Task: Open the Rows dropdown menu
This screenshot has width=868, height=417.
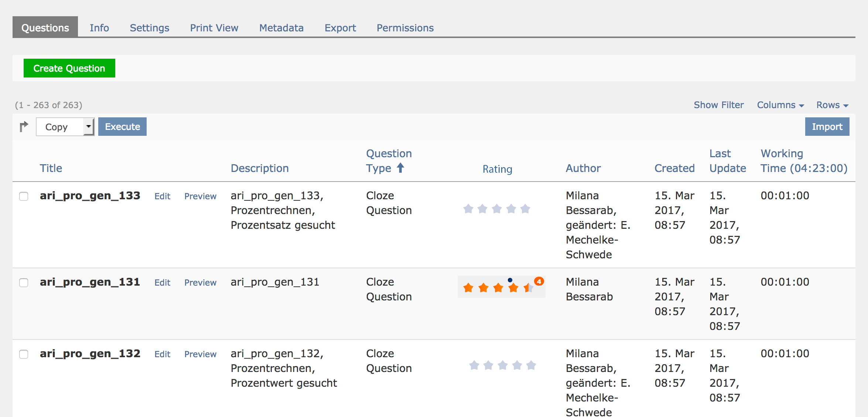Action: tap(832, 105)
